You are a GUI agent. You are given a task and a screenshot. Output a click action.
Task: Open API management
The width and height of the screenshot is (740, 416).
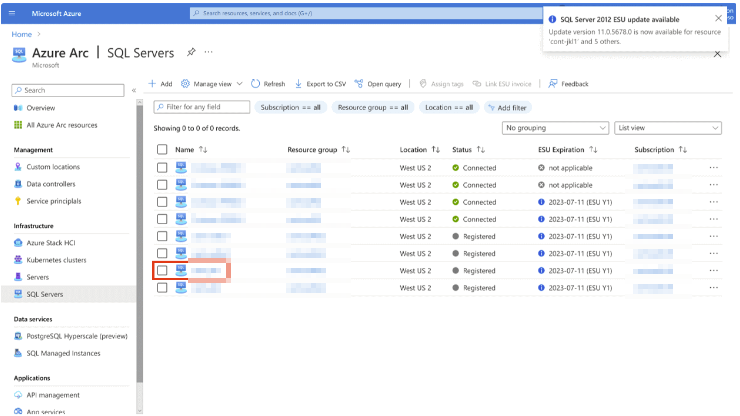(53, 395)
